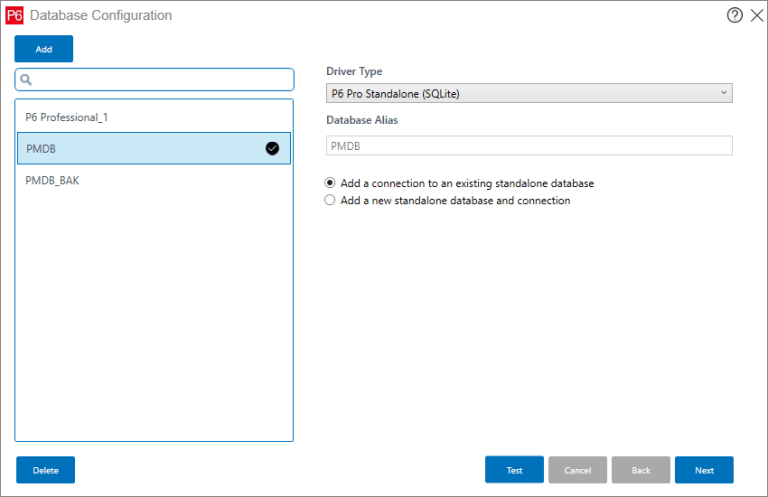Open the Driver Type dropdown
The width and height of the screenshot is (768, 497).
point(529,93)
